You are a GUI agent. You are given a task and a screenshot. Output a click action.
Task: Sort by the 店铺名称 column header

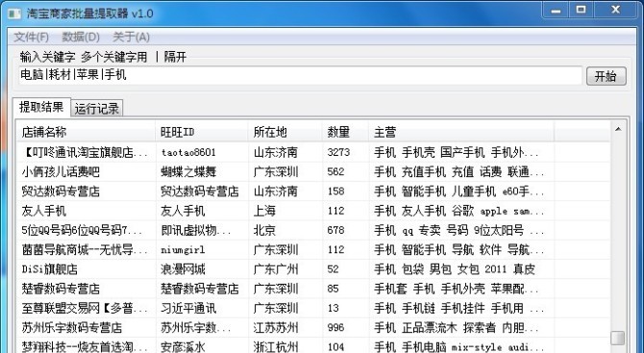click(x=87, y=132)
